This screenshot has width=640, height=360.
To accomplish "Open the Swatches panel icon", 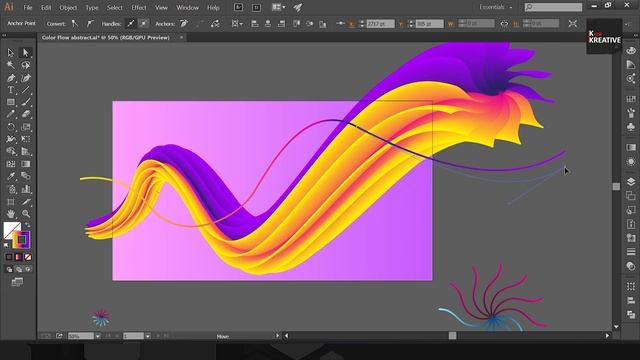I will tap(631, 99).
